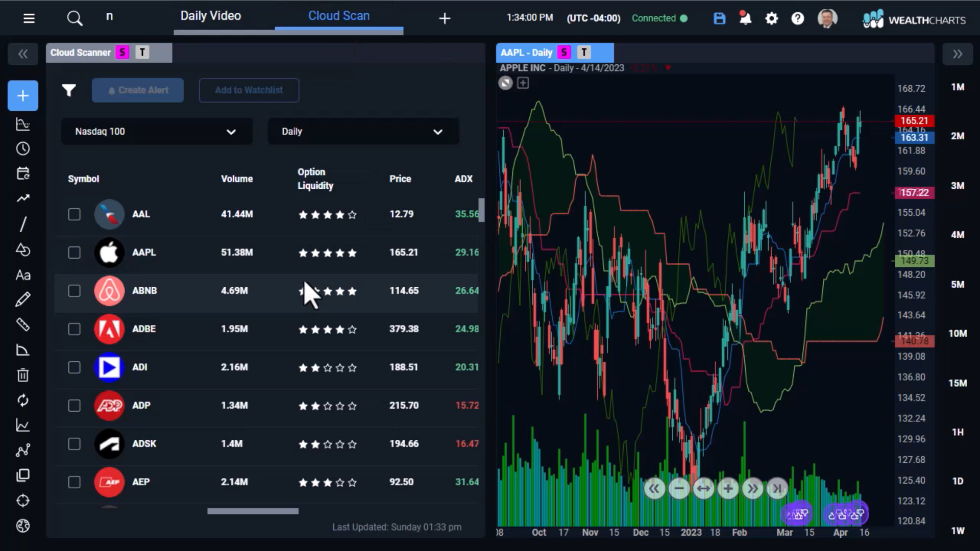The image size is (980, 551).
Task: Check the ADI row checkbox
Action: pos(75,367)
